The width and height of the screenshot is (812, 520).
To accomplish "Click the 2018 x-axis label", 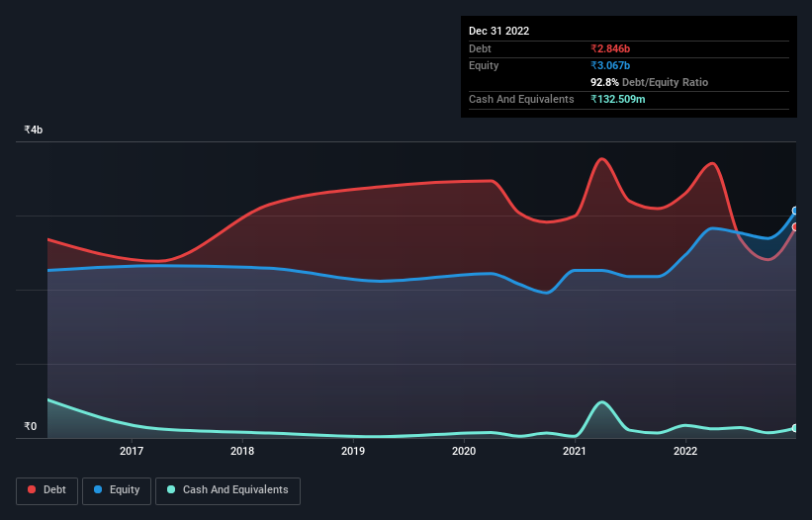I will 242,451.
